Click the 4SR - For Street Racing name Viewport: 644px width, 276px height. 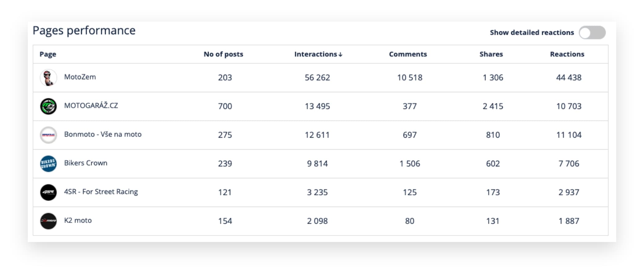(x=101, y=192)
